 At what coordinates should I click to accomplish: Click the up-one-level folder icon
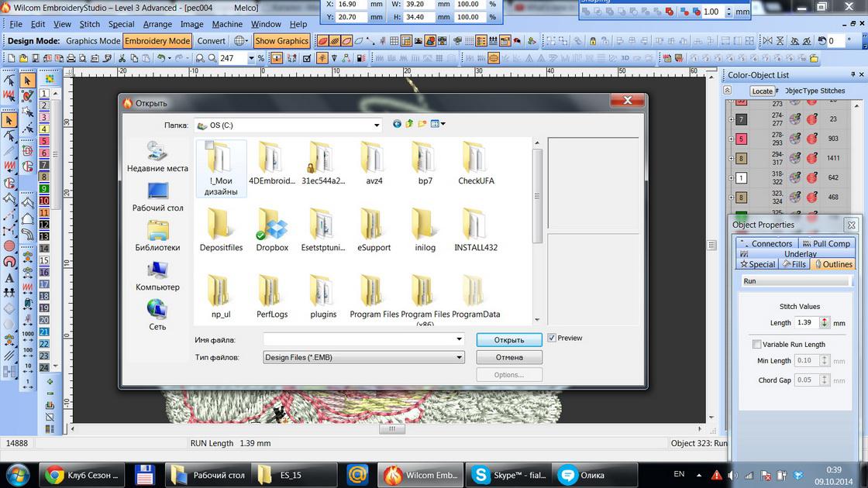point(410,124)
